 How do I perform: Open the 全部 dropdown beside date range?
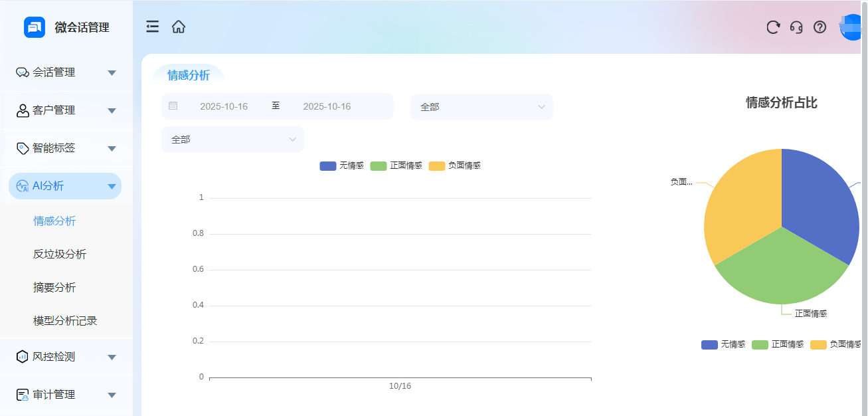coord(481,107)
